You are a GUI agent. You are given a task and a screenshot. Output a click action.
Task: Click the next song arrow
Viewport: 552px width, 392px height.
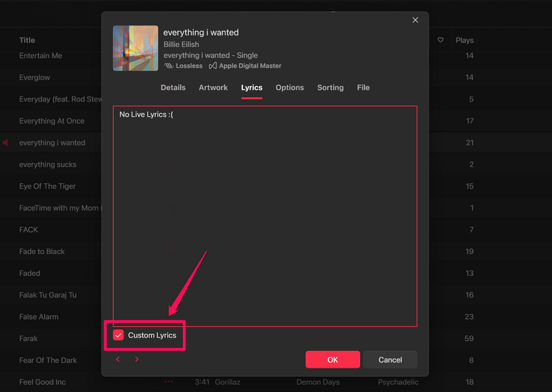click(x=137, y=360)
